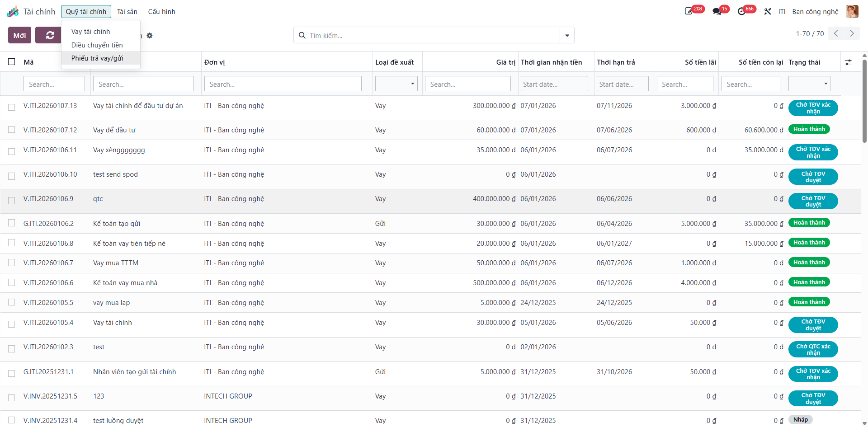Viewport: 868px width, 427px height.
Task: Open the Quỹ tài chính menu
Action: [86, 12]
